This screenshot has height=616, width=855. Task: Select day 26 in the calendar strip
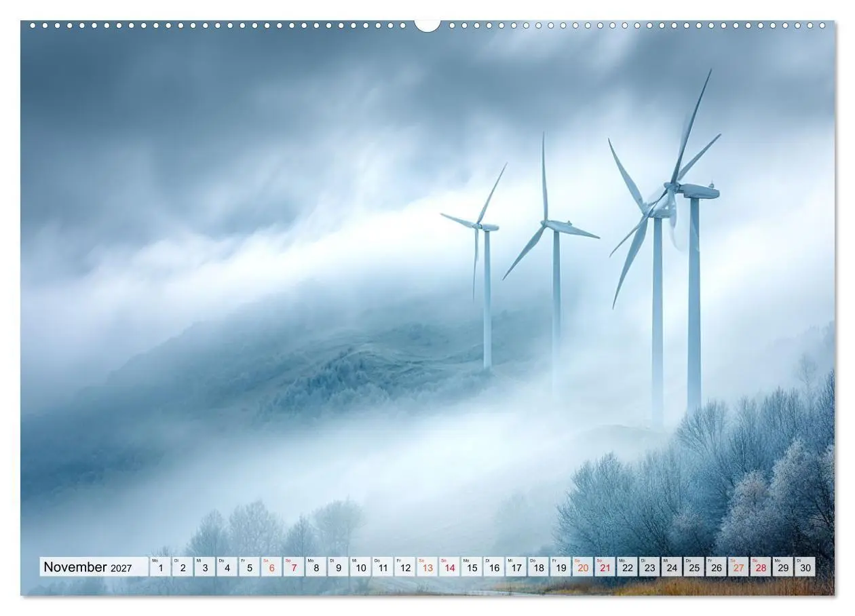(717, 567)
